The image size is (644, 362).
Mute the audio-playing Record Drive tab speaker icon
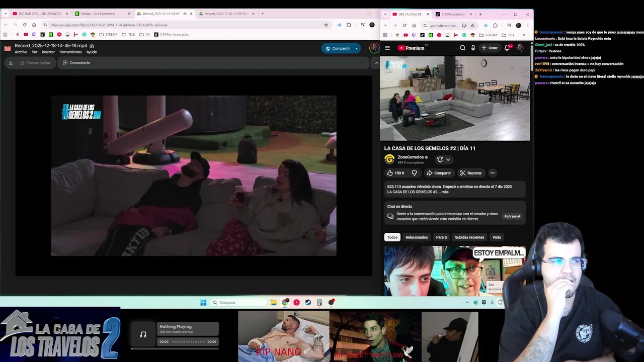[184, 14]
